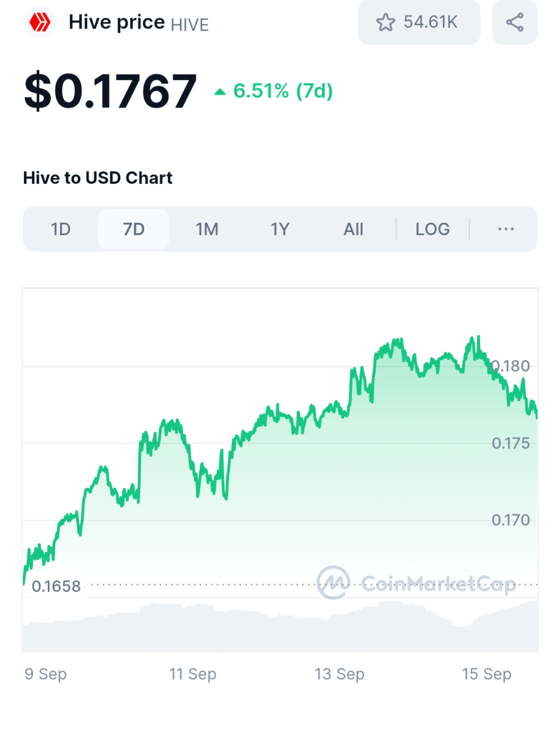The image size is (560, 738).
Task: Tap the $0.1767 price value
Action: 111,91
